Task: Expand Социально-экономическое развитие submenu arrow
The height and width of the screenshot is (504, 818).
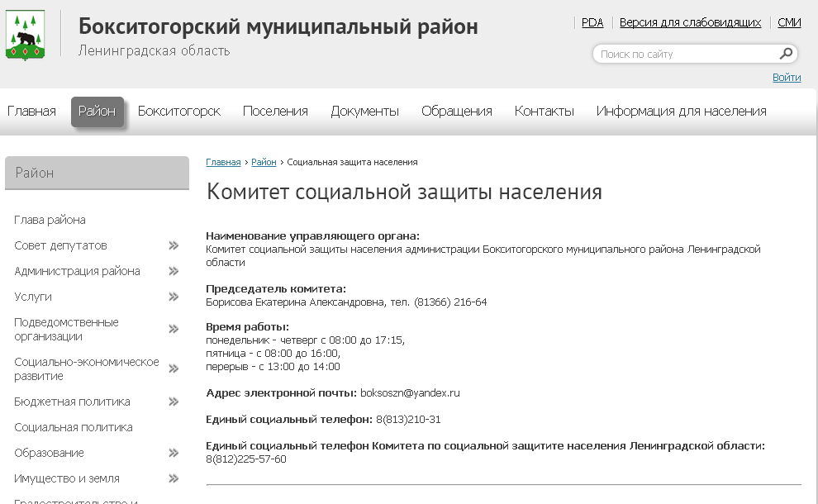Action: click(174, 368)
